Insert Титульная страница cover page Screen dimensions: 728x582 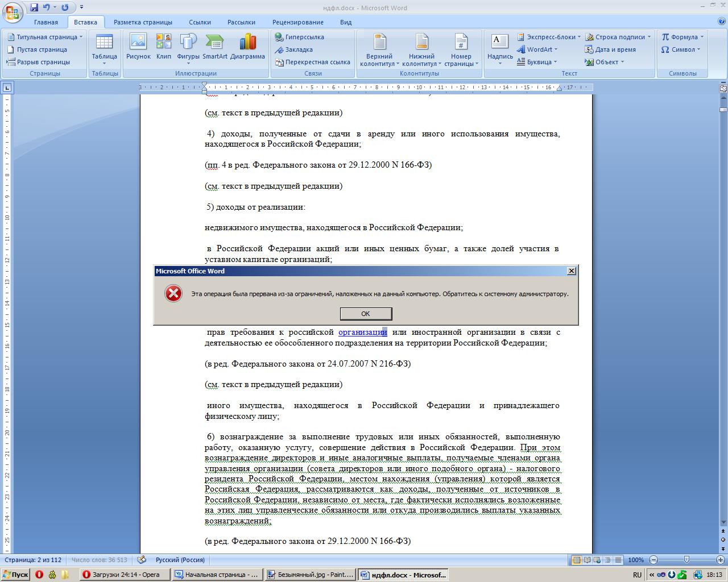click(x=45, y=37)
